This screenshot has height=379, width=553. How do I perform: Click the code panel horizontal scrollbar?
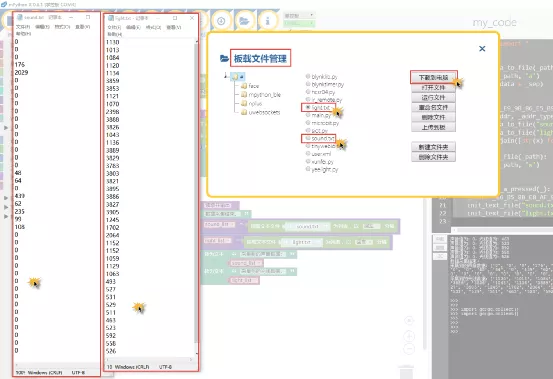503,230
